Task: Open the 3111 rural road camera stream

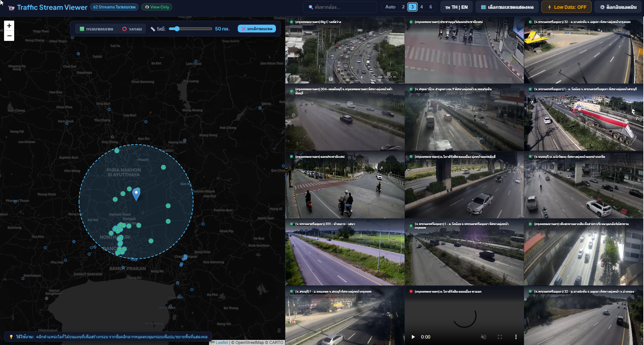Action: coord(345,252)
